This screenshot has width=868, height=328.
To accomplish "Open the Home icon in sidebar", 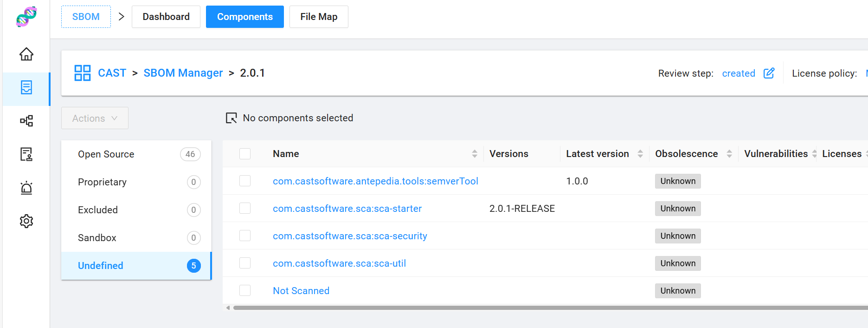I will point(26,54).
